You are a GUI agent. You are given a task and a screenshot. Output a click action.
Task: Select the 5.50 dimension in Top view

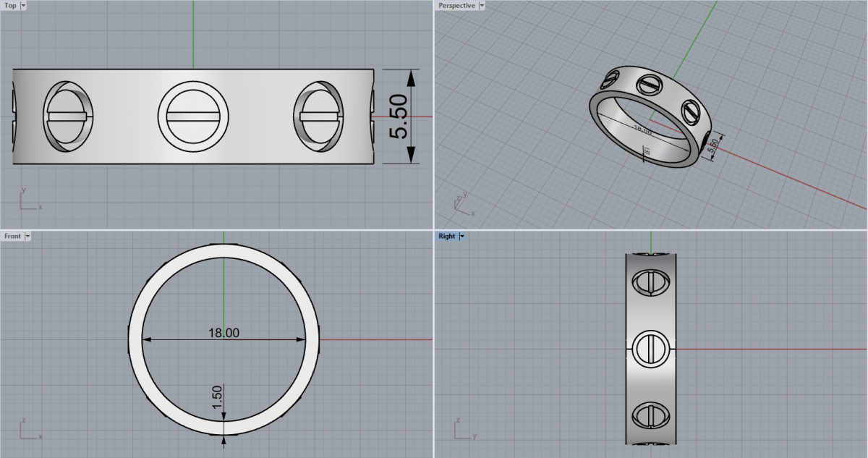pos(399,116)
